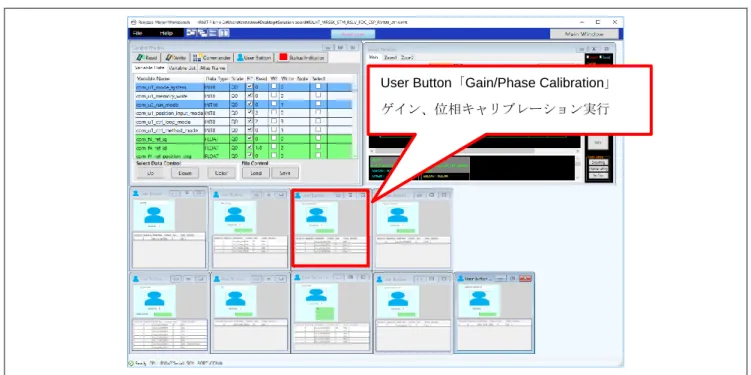Click the person icon in the active User Button window
Viewport: 751px width, 375px height.
click(x=478, y=298)
